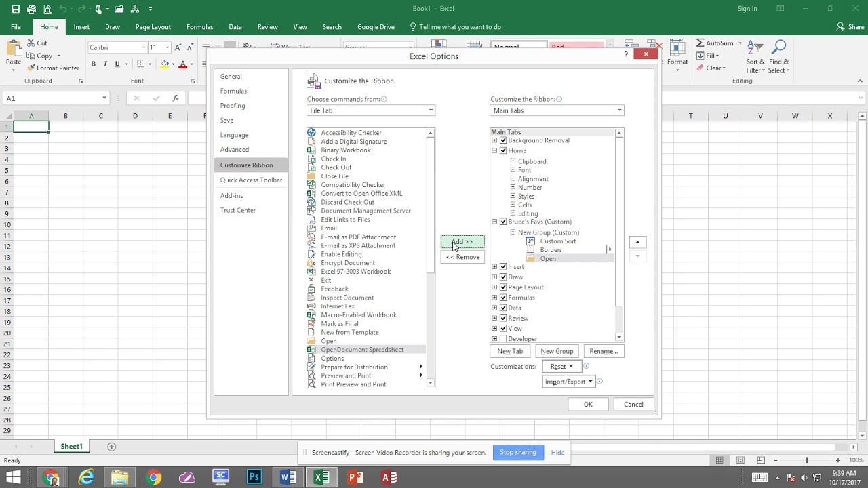This screenshot has height=488, width=868.
Task: Click the fill color yellow swatch button
Action: (x=165, y=64)
